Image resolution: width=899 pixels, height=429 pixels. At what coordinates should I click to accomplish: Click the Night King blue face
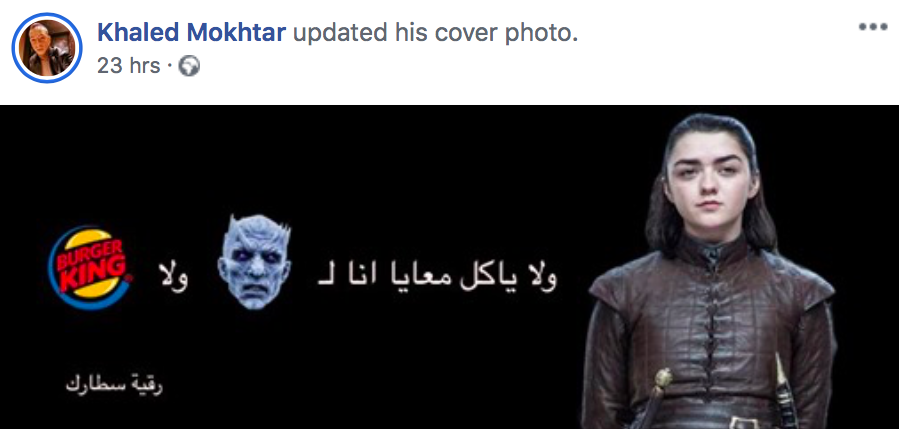255,262
